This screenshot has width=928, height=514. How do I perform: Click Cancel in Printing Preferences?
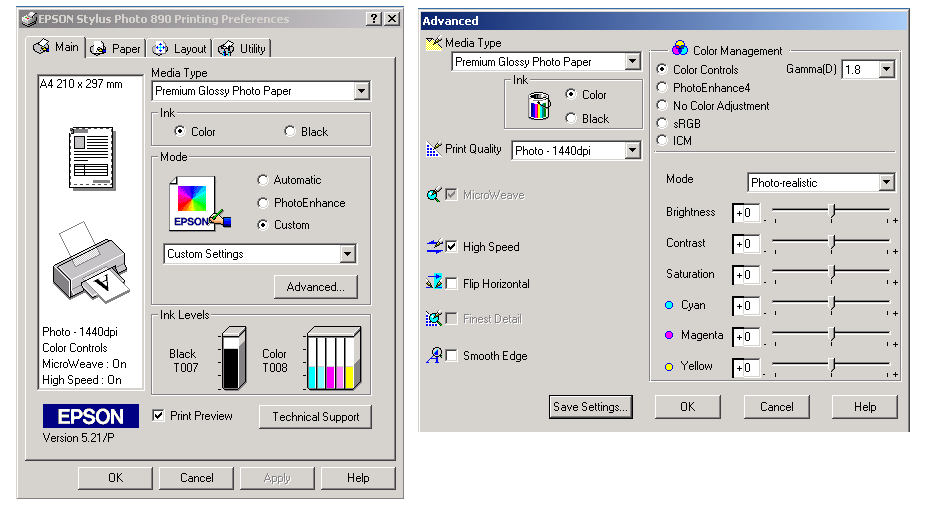(x=196, y=478)
